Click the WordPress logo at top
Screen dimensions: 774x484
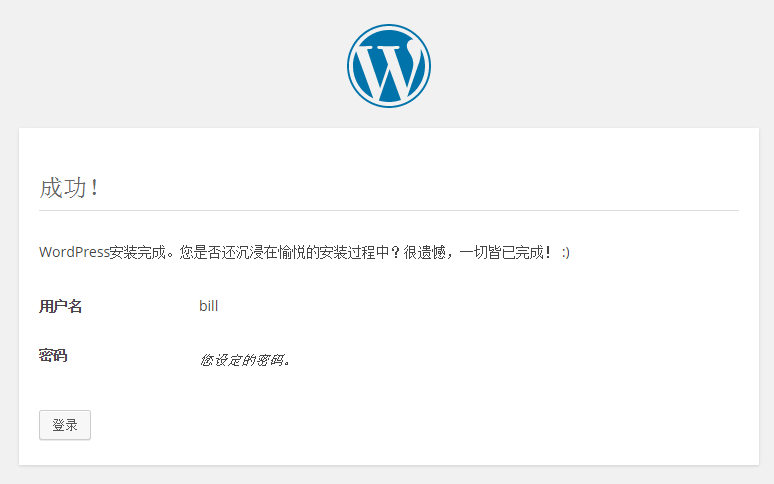pyautogui.click(x=388, y=66)
